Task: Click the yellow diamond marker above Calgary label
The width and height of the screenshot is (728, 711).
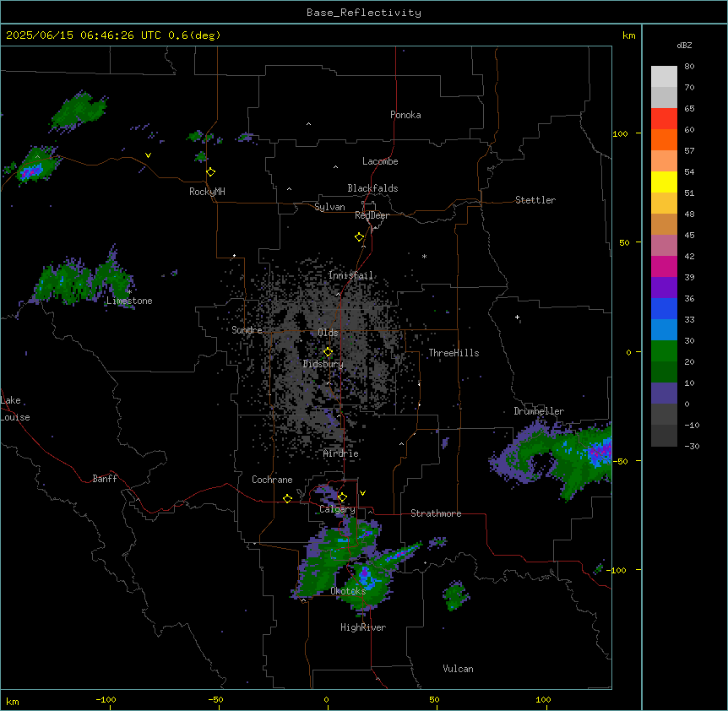Action: pos(342,497)
